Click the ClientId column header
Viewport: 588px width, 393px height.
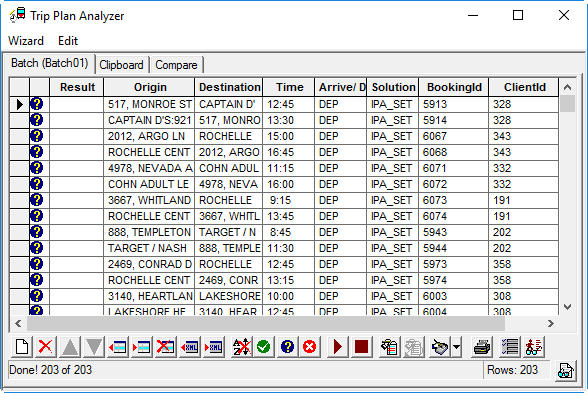[x=524, y=87]
